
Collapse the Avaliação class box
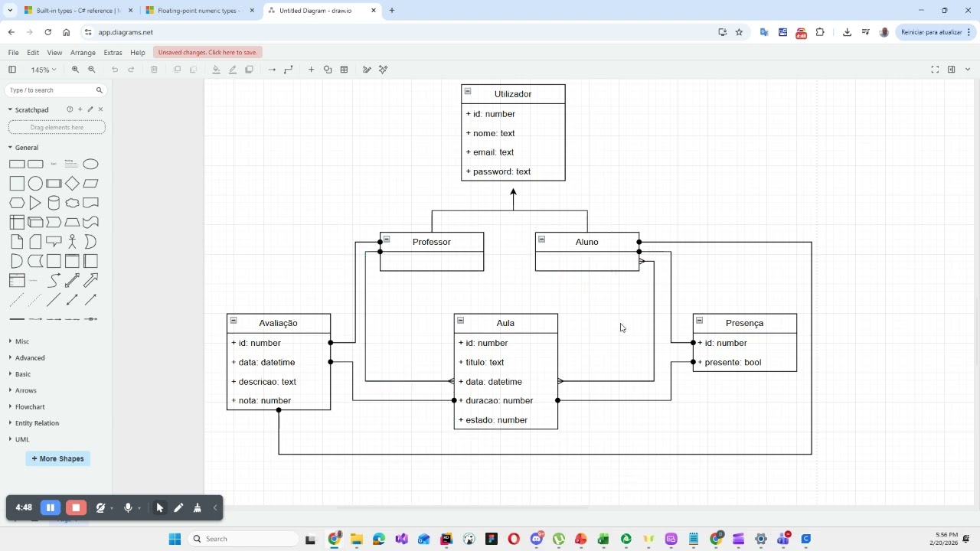(234, 321)
